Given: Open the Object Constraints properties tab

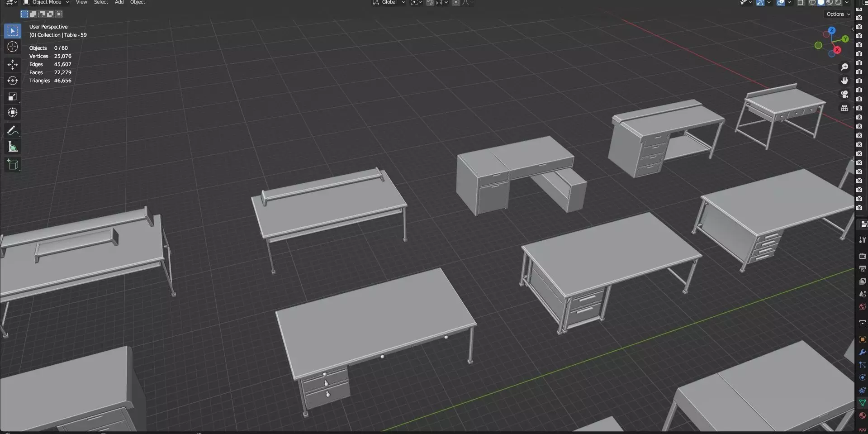Looking at the screenshot, I should point(862,390).
